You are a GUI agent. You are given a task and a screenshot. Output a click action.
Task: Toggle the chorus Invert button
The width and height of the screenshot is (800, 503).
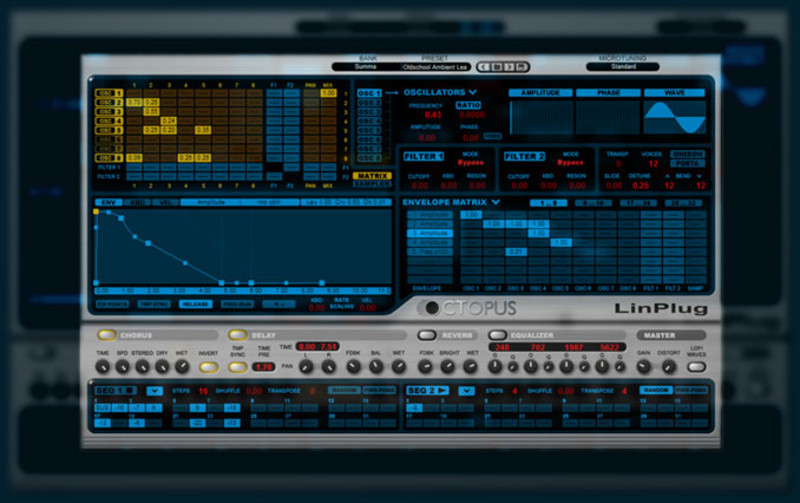pyautogui.click(x=208, y=367)
